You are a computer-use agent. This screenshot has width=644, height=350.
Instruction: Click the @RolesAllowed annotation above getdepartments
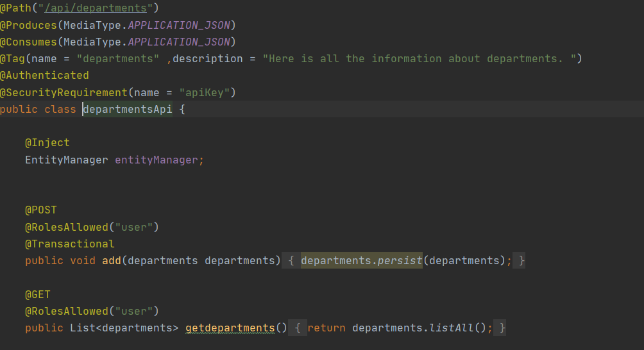(x=67, y=312)
